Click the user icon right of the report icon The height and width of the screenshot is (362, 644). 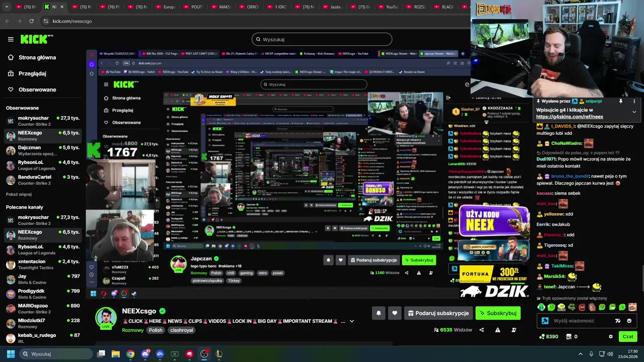tap(514, 330)
